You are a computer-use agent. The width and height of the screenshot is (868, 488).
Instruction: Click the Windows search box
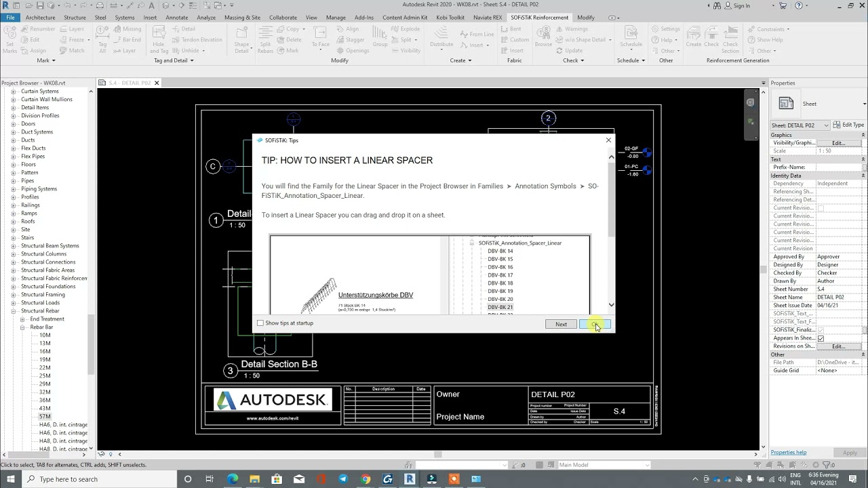click(x=100, y=479)
